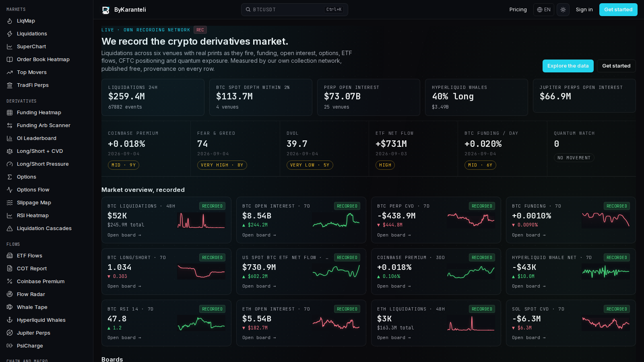Click the BTC Open Interest sparkline chart
Screen dimensions: 644x362
[336, 220]
